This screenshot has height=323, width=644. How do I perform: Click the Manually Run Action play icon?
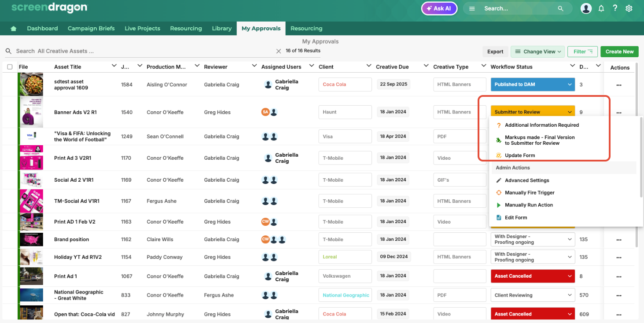pyautogui.click(x=499, y=205)
